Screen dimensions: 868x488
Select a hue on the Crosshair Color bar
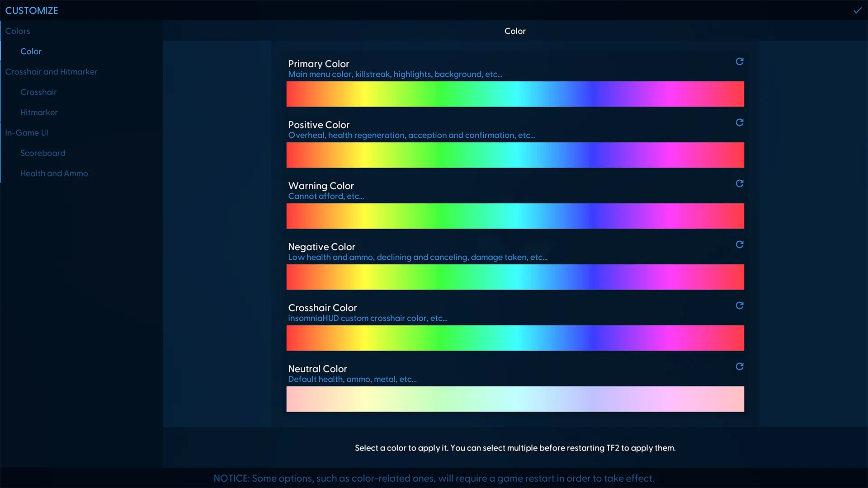click(515, 338)
